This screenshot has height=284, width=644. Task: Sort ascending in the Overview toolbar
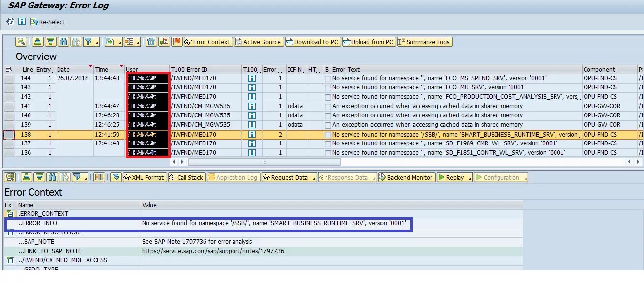[38, 42]
